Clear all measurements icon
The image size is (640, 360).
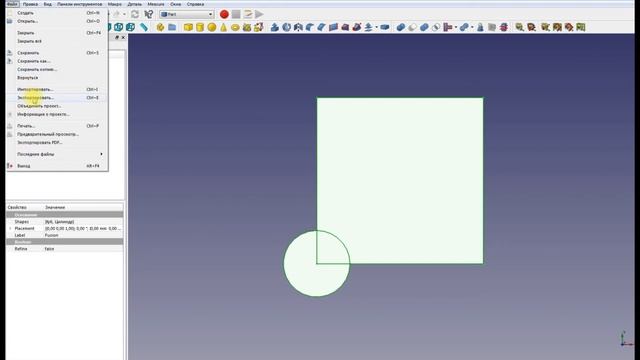click(545, 27)
